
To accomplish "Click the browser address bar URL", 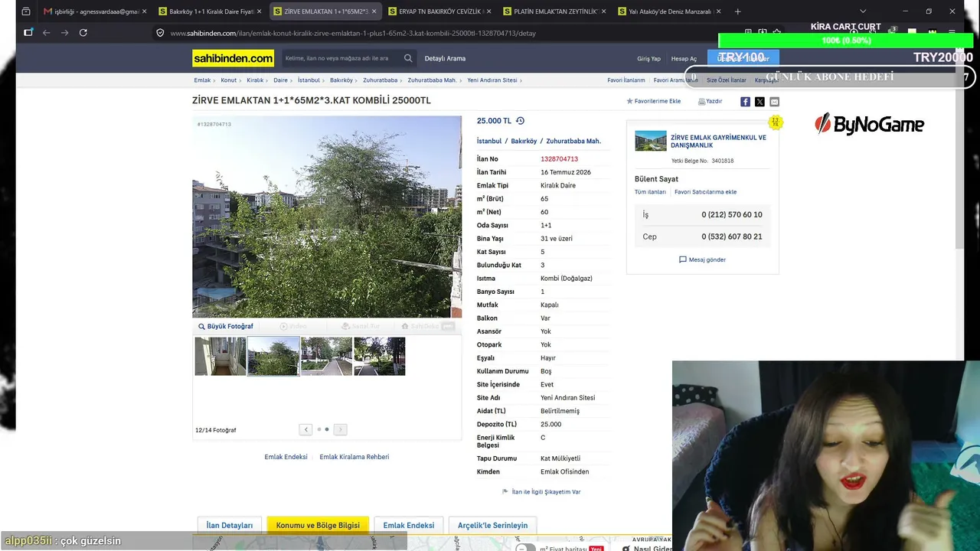I will pyautogui.click(x=353, y=33).
